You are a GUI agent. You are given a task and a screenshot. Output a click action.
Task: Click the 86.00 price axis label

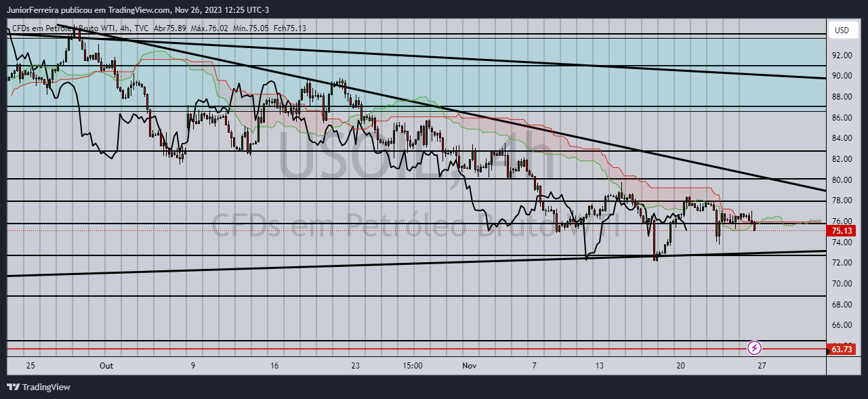point(842,118)
